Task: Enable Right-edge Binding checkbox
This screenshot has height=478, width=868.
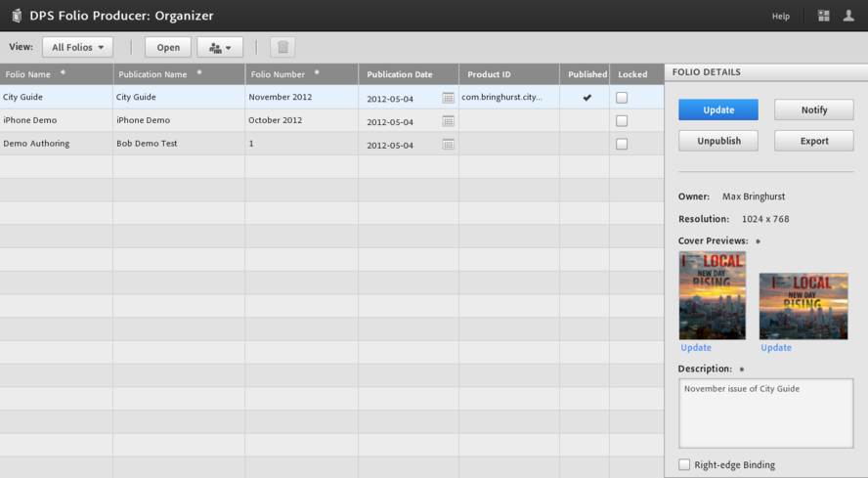Action: pyautogui.click(x=684, y=464)
